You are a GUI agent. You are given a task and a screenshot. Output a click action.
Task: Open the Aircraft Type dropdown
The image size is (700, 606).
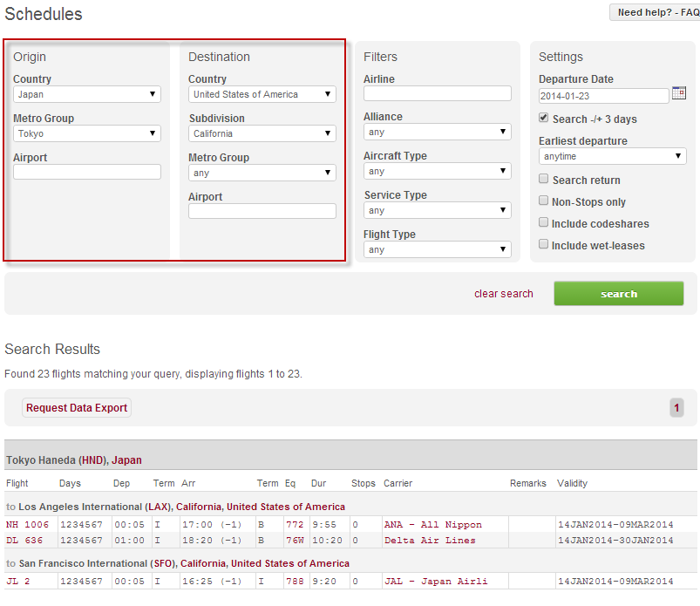point(438,171)
